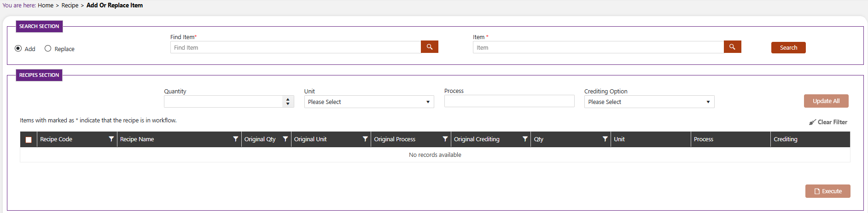This screenshot has height=213, width=868.
Task: Click the Qty column header
Action: pos(539,139)
